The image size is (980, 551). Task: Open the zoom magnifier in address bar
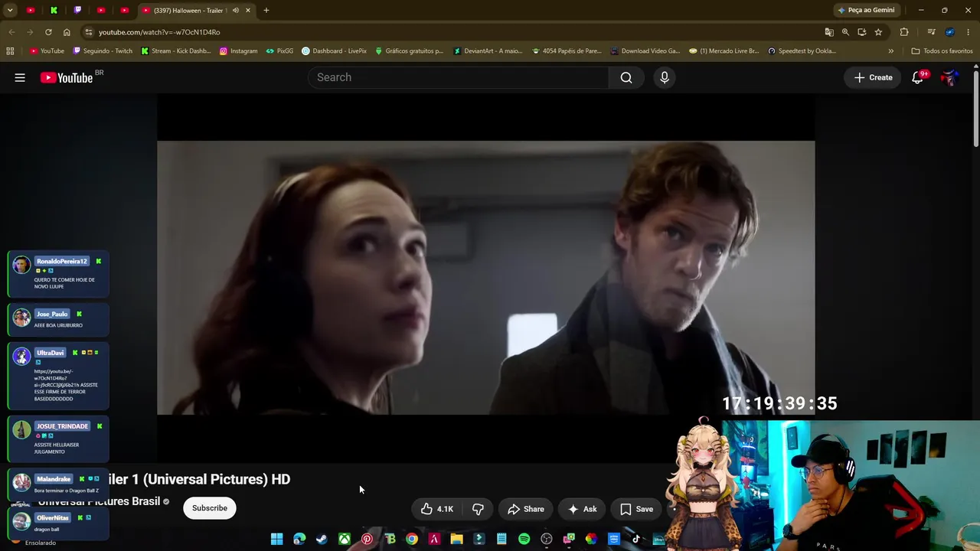[845, 32]
